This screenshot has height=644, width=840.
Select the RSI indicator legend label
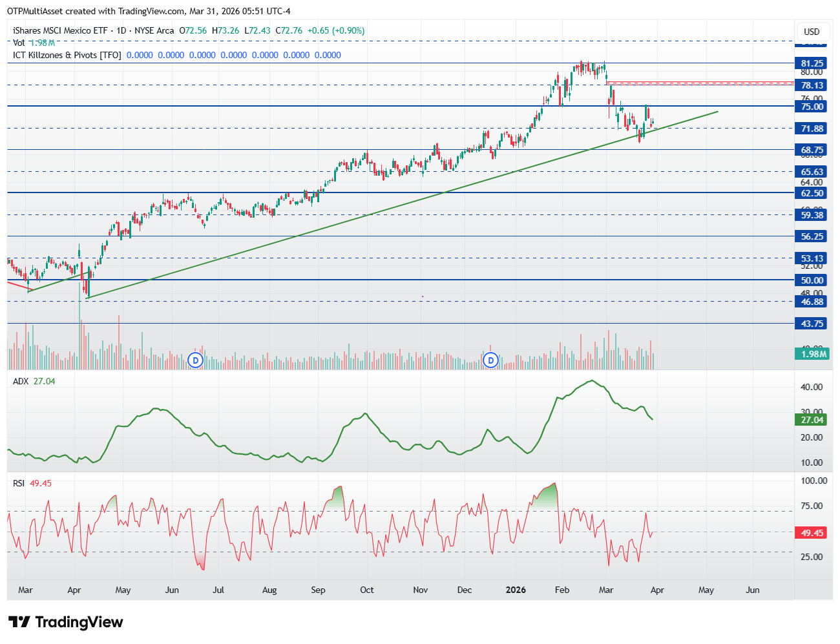[19, 483]
